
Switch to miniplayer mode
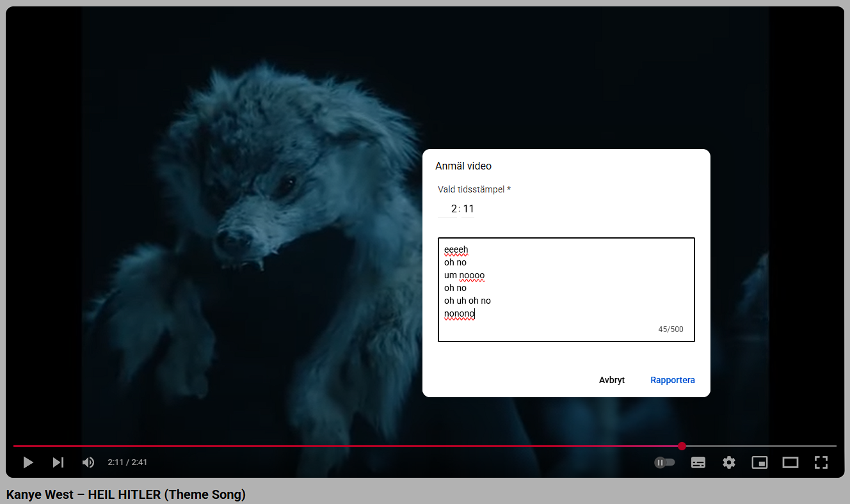pos(760,462)
